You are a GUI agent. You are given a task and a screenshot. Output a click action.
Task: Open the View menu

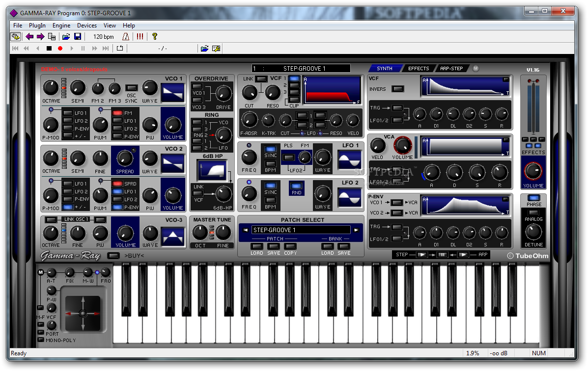(110, 26)
